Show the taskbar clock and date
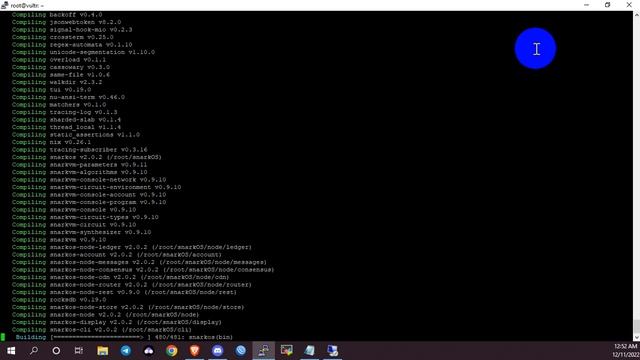The width and height of the screenshot is (640, 360). point(626,351)
